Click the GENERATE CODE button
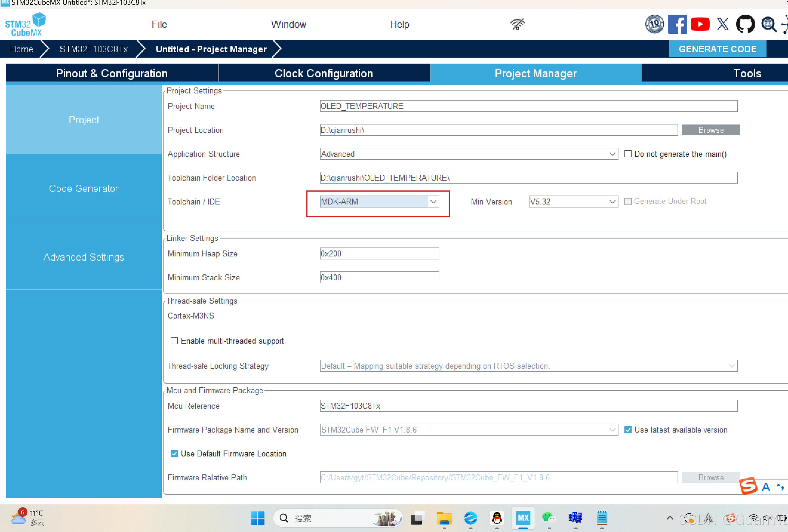This screenshot has width=788, height=532. click(718, 49)
